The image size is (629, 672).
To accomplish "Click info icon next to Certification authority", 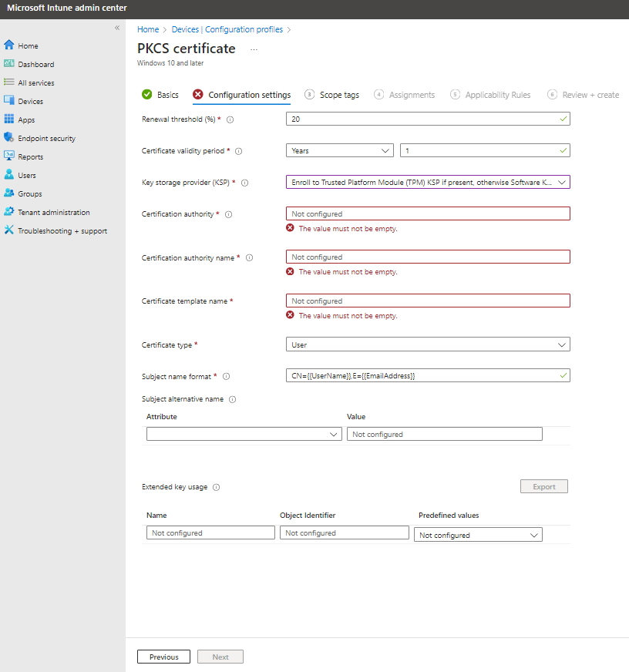I will coord(228,214).
